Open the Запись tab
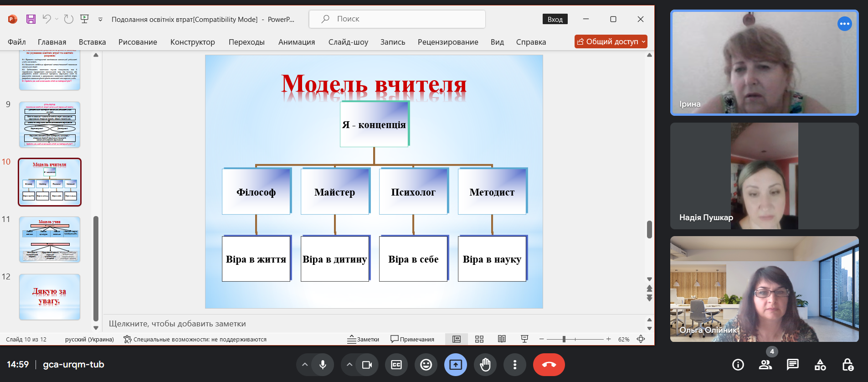 (x=393, y=42)
